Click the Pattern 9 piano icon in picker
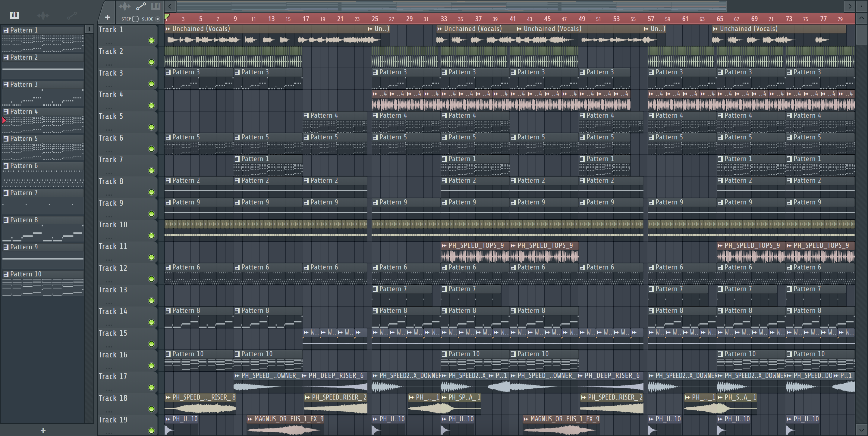 [x=6, y=247]
